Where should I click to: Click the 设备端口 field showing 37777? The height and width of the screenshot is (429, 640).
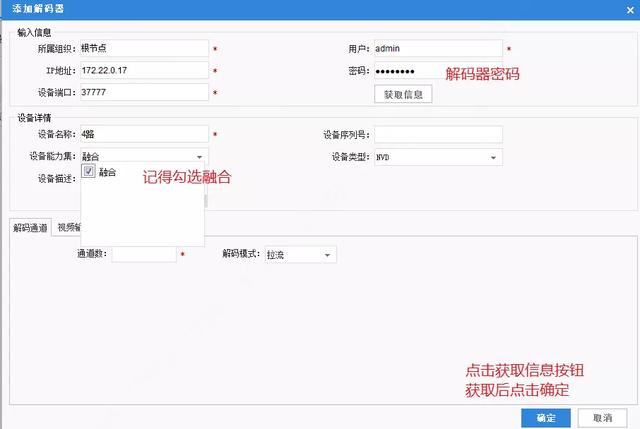(x=144, y=92)
